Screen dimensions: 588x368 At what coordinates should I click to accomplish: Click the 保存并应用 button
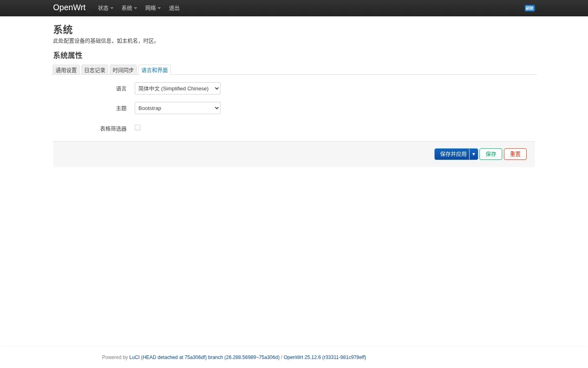pyautogui.click(x=452, y=154)
